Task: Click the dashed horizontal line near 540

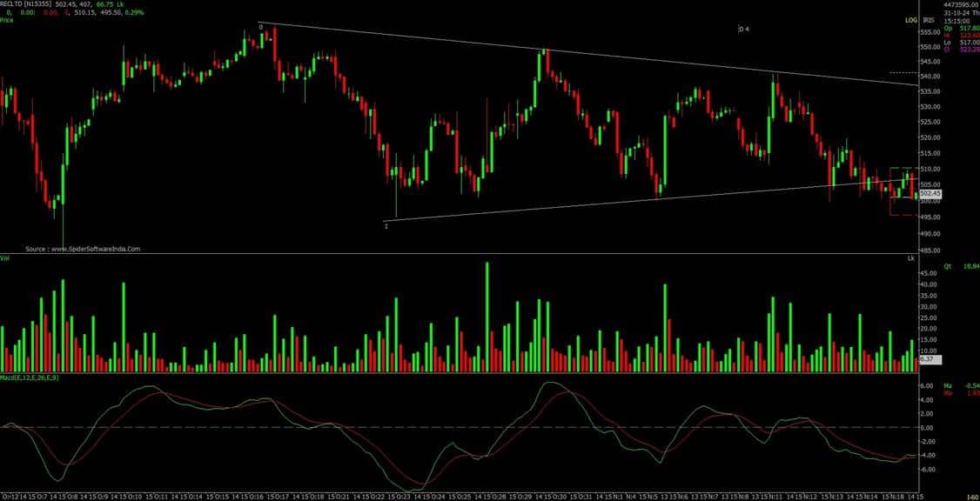Action: [x=902, y=72]
